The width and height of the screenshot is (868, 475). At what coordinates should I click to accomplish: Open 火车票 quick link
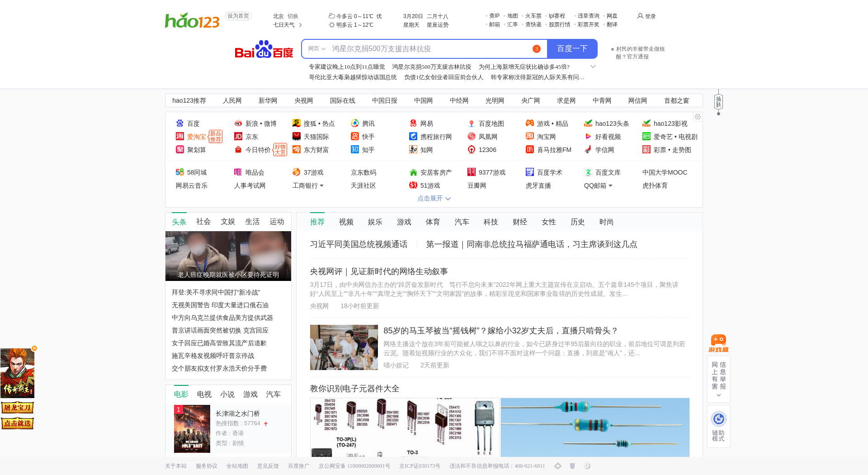(533, 16)
